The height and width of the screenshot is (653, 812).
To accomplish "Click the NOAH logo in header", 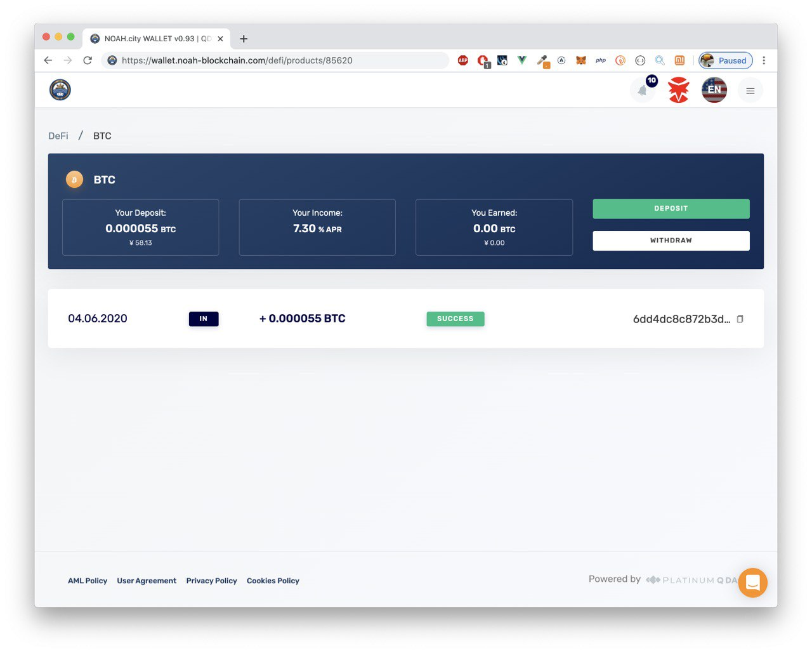I will tap(60, 90).
